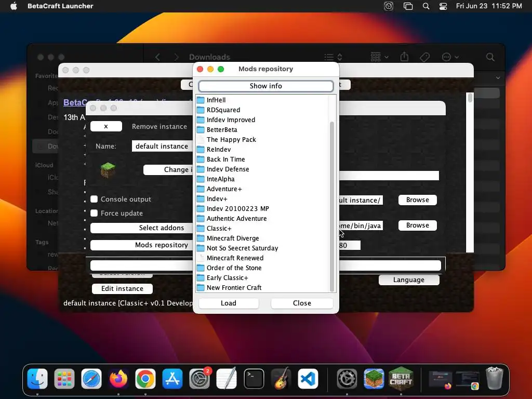Open Finder from the dock
The image size is (532, 399).
coord(37,379)
